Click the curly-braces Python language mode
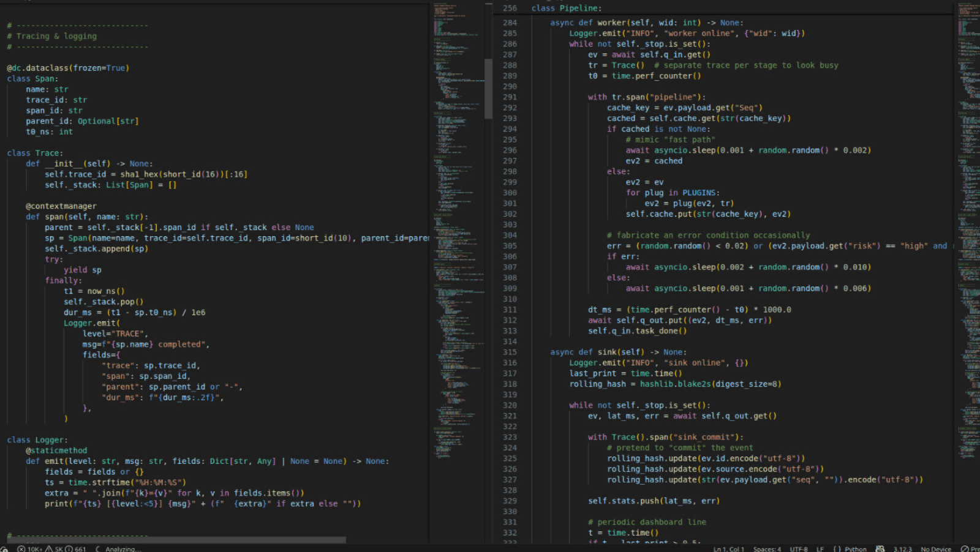This screenshot has width=980, height=552. [x=850, y=549]
